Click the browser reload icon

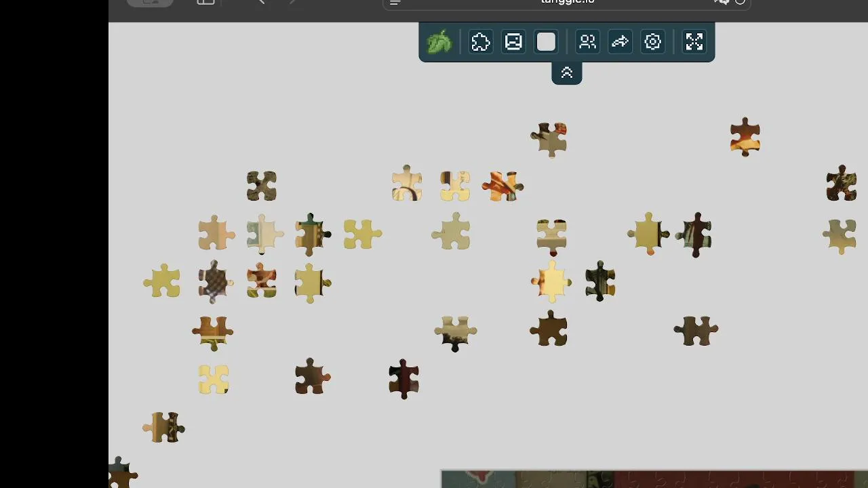[740, 2]
